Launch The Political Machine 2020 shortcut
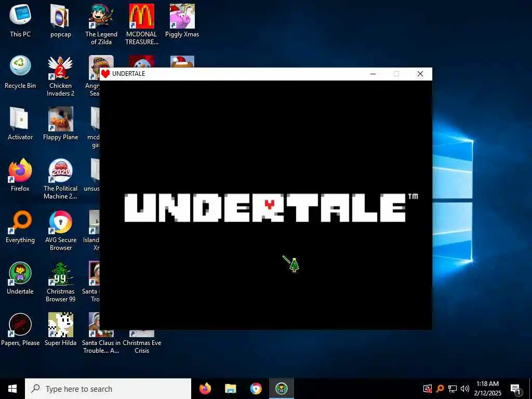 pyautogui.click(x=60, y=179)
